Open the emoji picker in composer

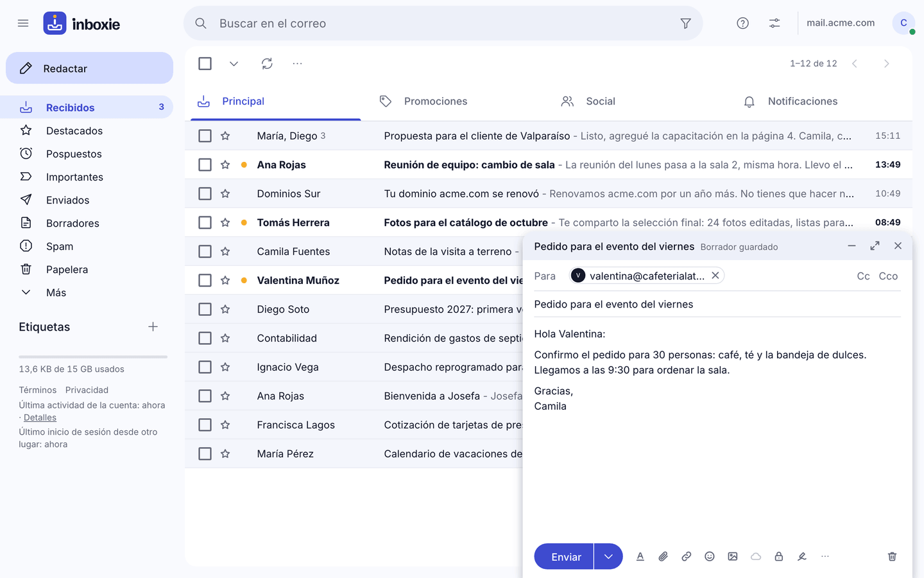710,557
